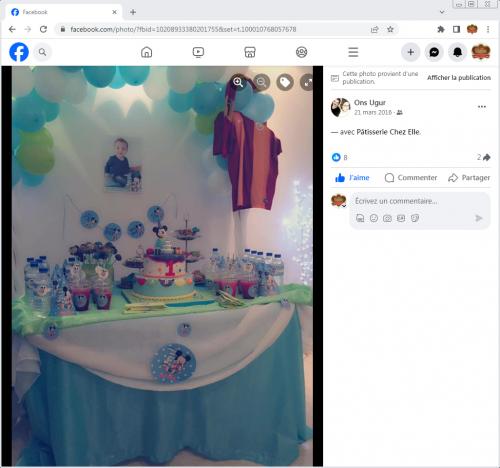Bookmark this page with the star

tap(390, 29)
